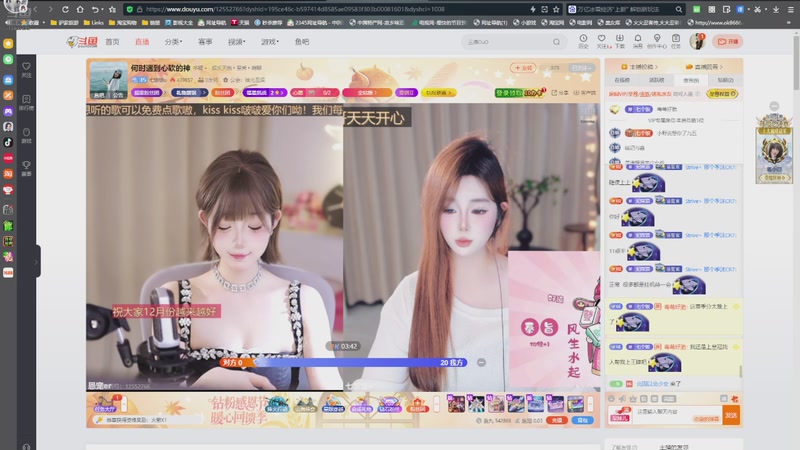800x450 pixels.
Task: Collapse the floating streamer widget with minus
Action: (x=774, y=106)
